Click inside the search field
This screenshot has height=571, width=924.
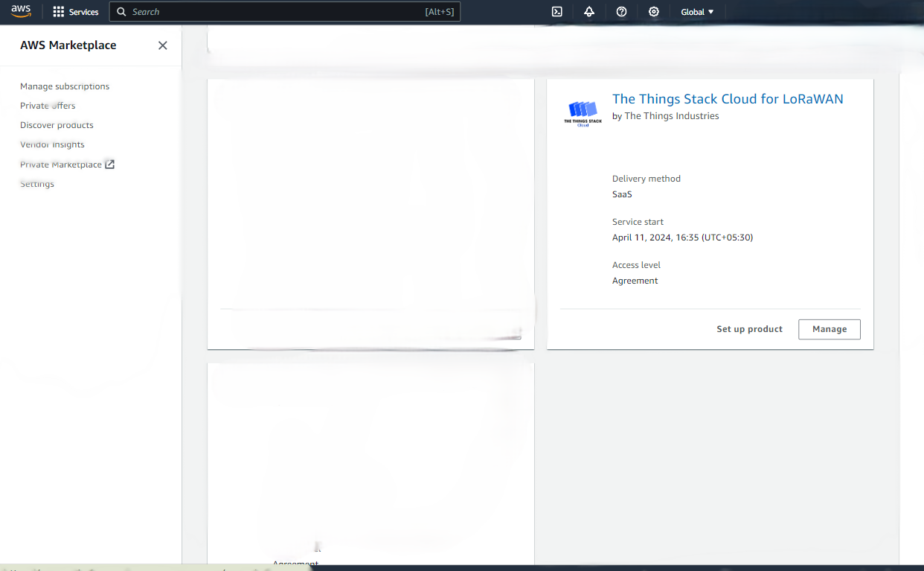pyautogui.click(x=286, y=11)
